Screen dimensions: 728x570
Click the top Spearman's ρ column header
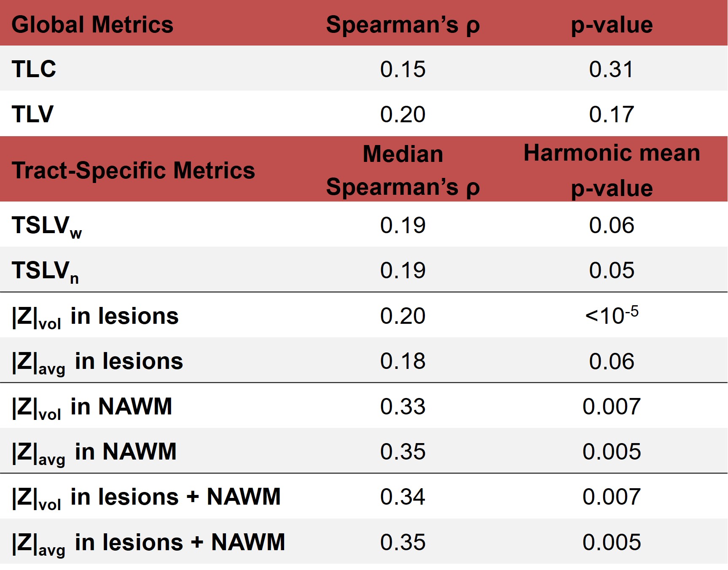pos(403,24)
